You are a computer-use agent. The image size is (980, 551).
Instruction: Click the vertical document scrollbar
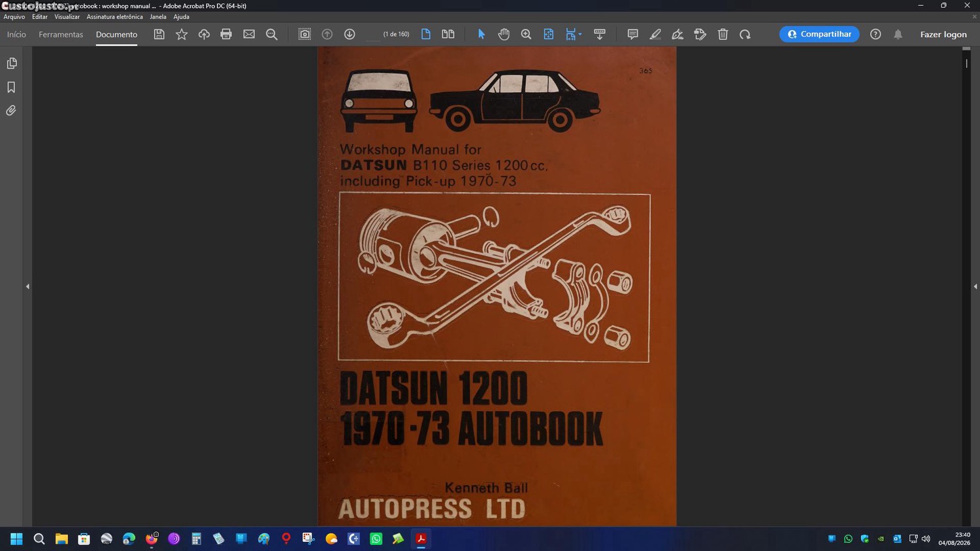pos(966,286)
